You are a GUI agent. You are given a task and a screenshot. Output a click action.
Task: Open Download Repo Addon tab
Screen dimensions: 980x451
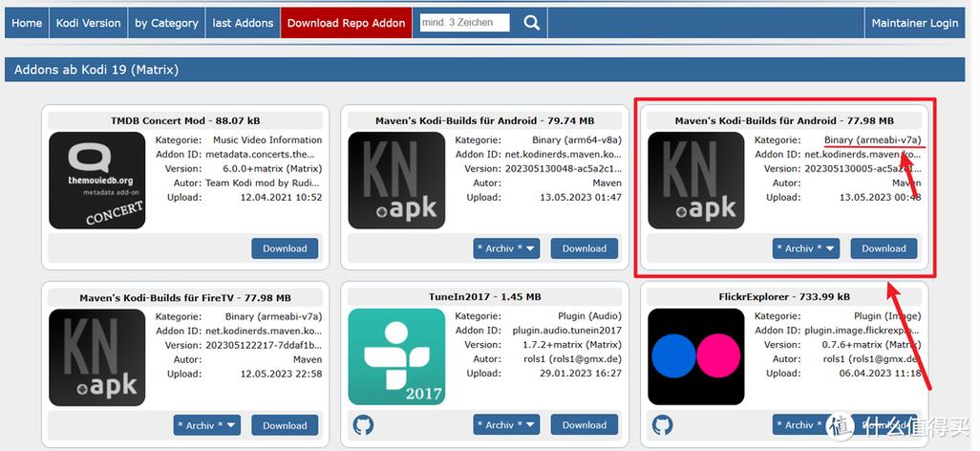(x=347, y=23)
